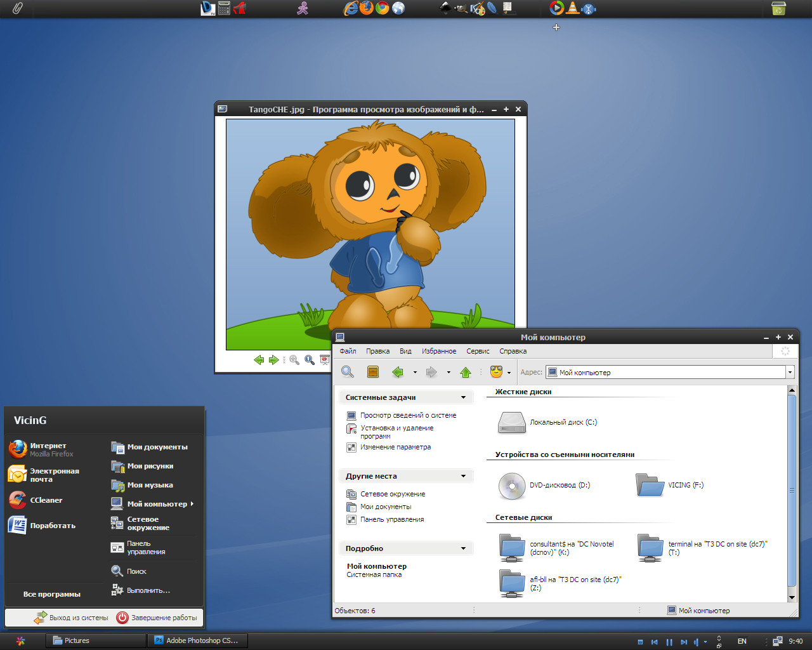Launch Google Chrome from the top dock

pyautogui.click(x=382, y=8)
